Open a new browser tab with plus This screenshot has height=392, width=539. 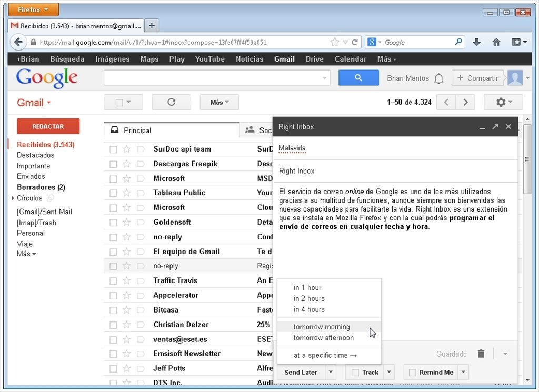point(152,25)
